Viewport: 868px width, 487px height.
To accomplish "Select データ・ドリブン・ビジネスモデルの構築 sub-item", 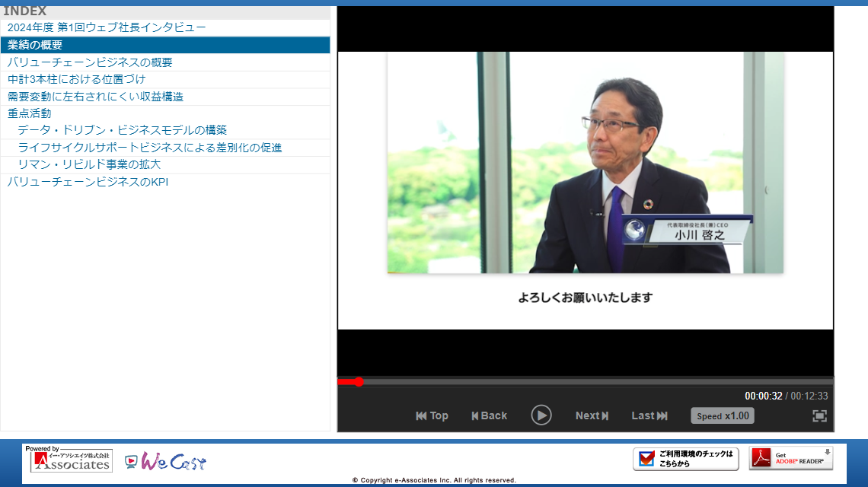I will point(122,130).
